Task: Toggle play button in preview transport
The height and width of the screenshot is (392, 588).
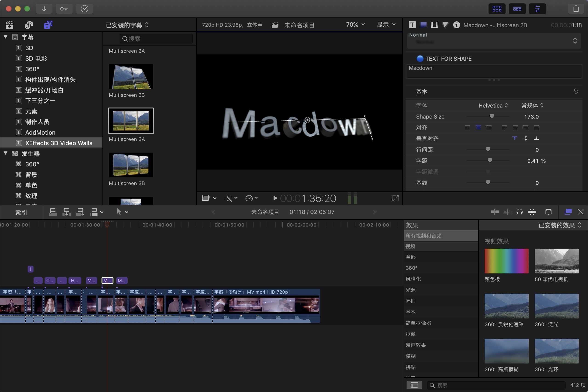Action: tap(274, 198)
